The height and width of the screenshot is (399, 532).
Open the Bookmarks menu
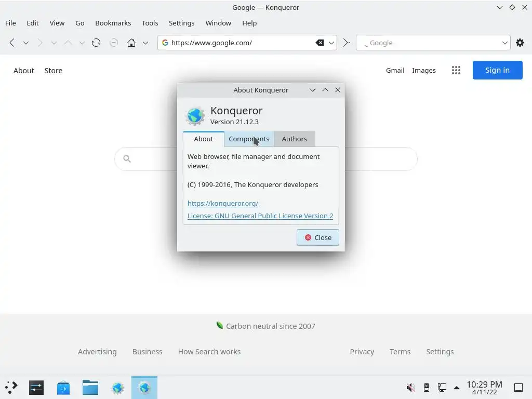[x=113, y=23]
